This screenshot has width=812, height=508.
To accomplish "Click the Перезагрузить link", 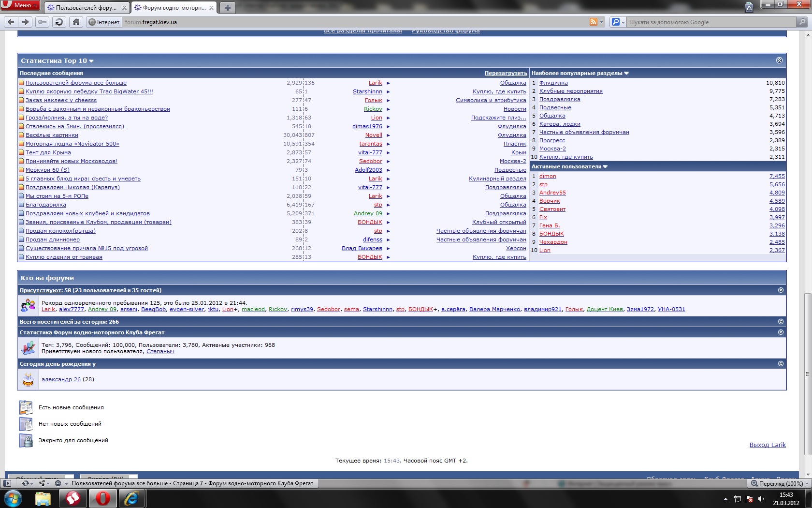I will 506,73.
